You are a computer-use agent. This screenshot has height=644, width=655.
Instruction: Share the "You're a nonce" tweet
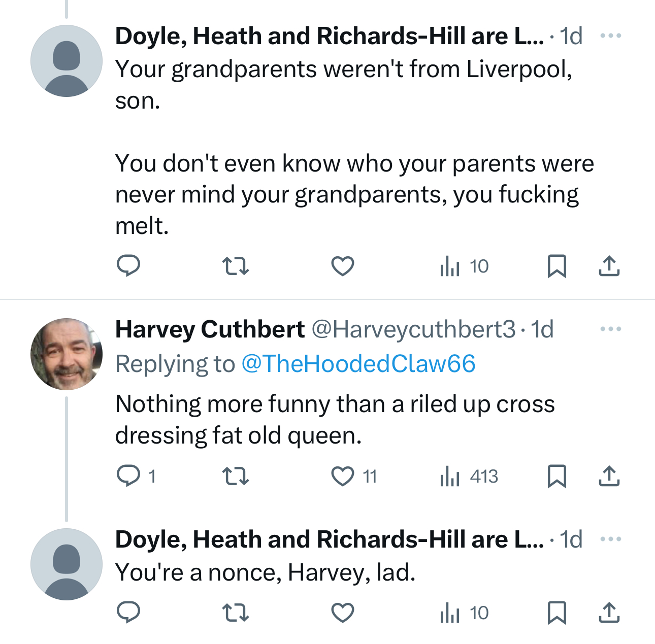609,613
